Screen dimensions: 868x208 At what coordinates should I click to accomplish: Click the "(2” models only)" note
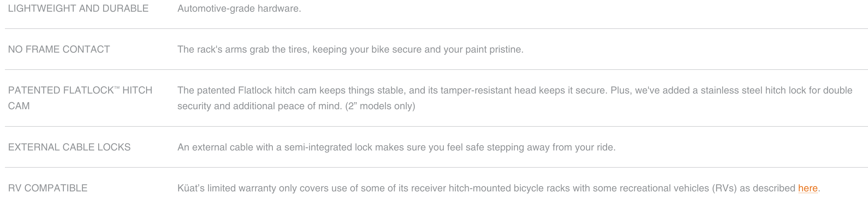coord(380,106)
